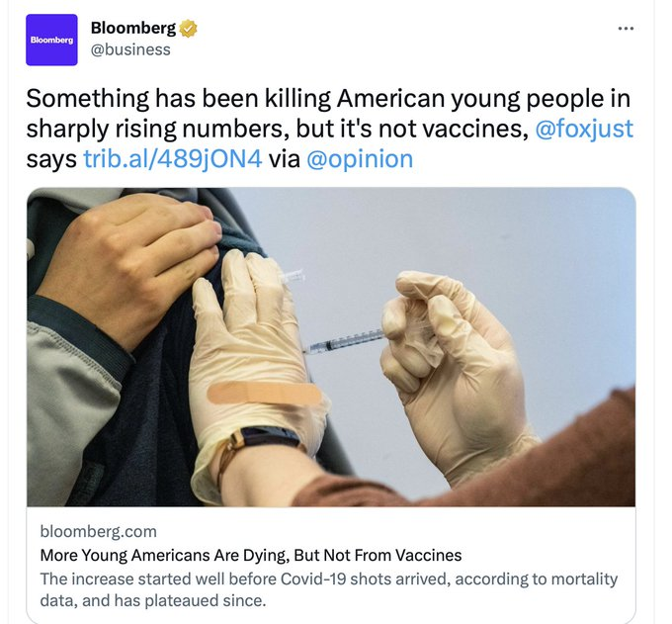Open the @foxjust mention
Viewport: 672px width, 624px height.
584,129
